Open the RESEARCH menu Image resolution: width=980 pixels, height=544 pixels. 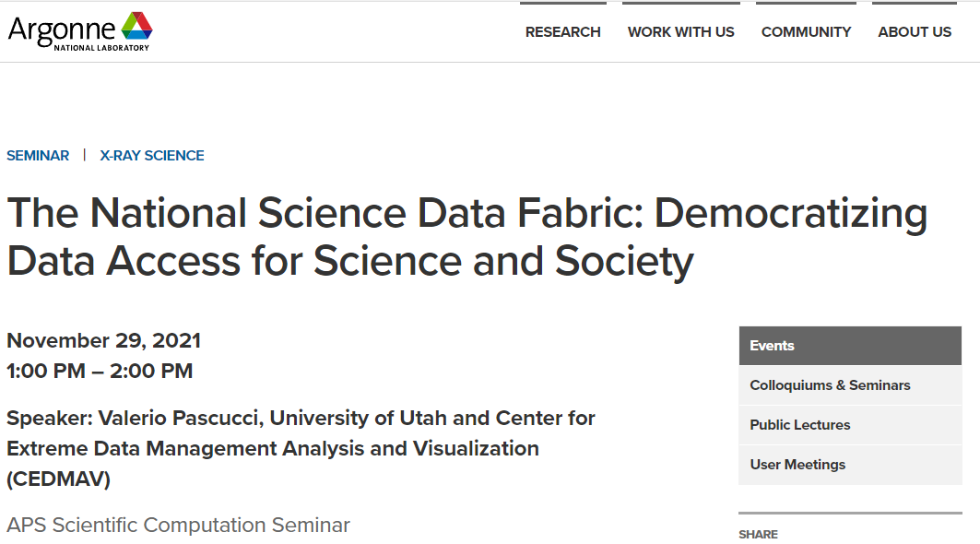click(x=562, y=32)
